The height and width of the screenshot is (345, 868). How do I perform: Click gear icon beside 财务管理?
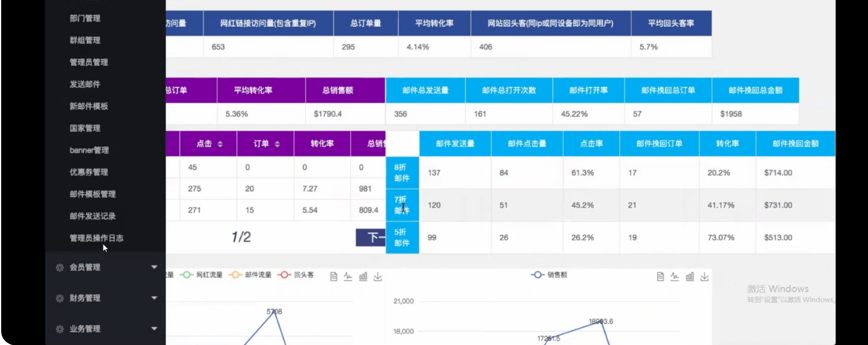click(x=59, y=298)
